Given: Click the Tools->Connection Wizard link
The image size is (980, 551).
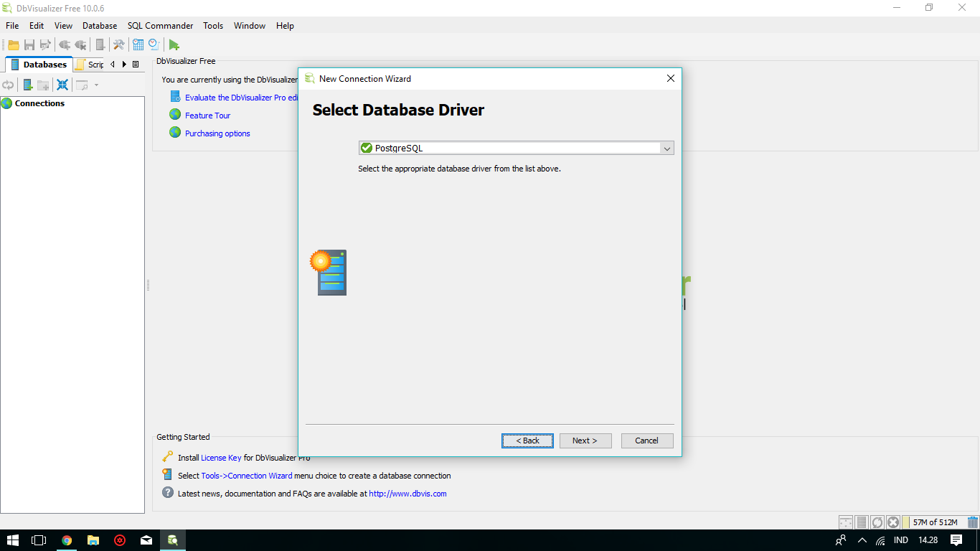Looking at the screenshot, I should (x=247, y=476).
